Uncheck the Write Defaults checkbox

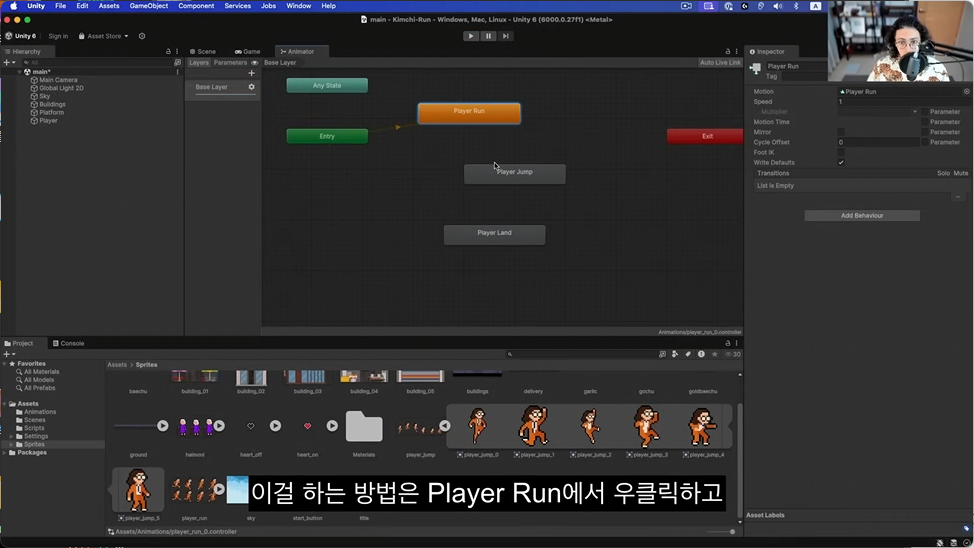point(841,163)
